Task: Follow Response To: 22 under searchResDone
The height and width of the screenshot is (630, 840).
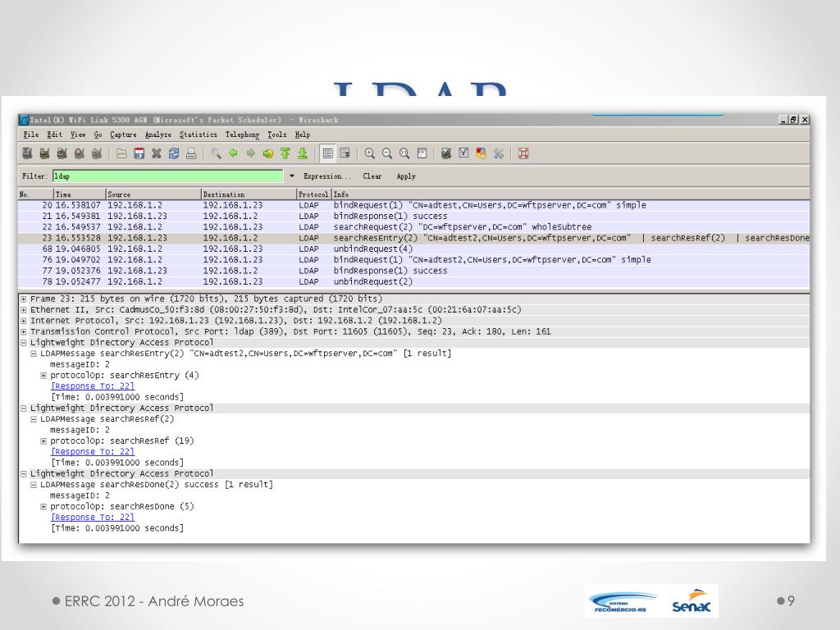Action: click(x=93, y=517)
